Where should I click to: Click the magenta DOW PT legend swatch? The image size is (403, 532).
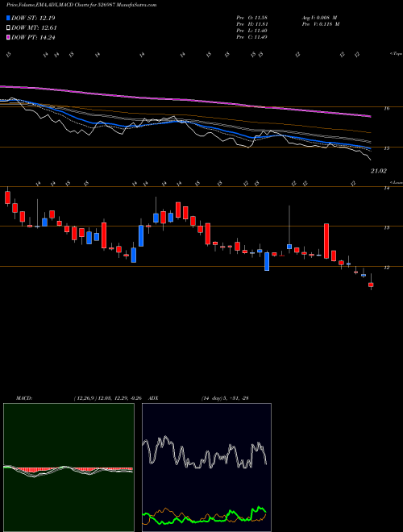(x=9, y=37)
